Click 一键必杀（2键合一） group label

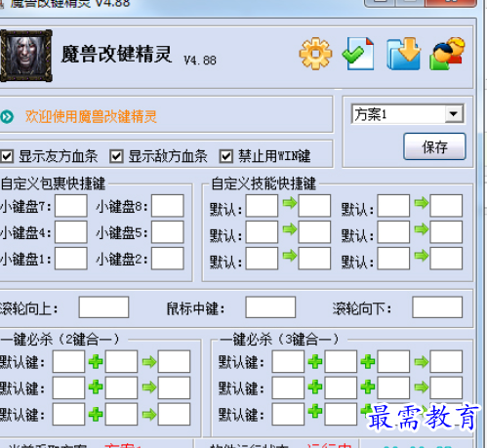tap(60, 340)
